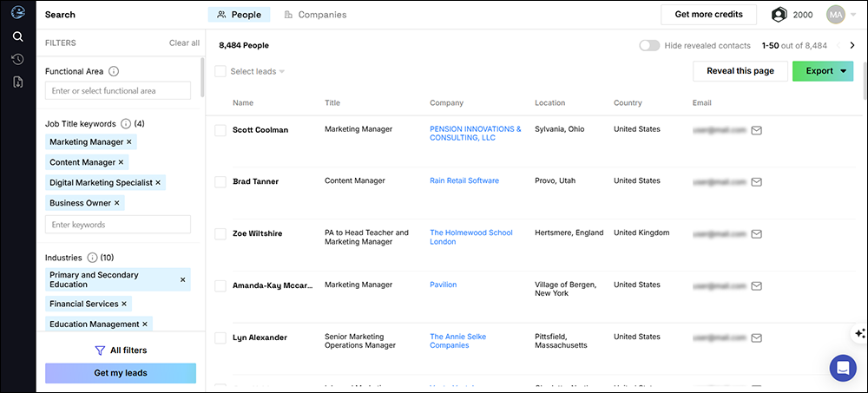Screen dimensions: 868x393
Task: Open the history icon in left sidebar
Action: click(17, 59)
